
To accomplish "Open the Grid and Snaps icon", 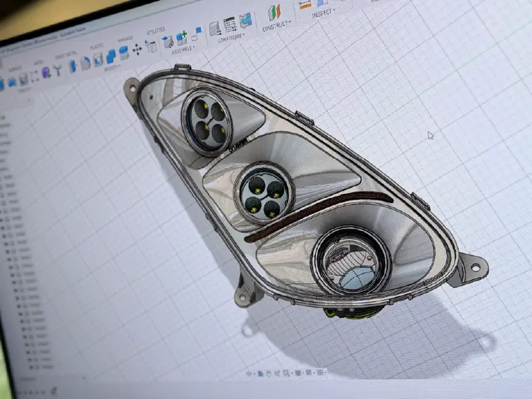I will coord(308,373).
